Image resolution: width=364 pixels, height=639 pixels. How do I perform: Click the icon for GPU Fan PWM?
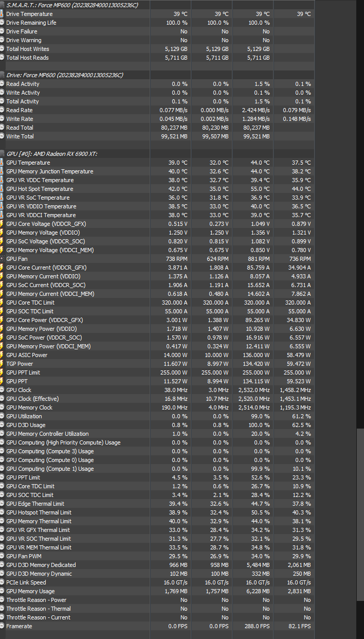click(x=2, y=556)
